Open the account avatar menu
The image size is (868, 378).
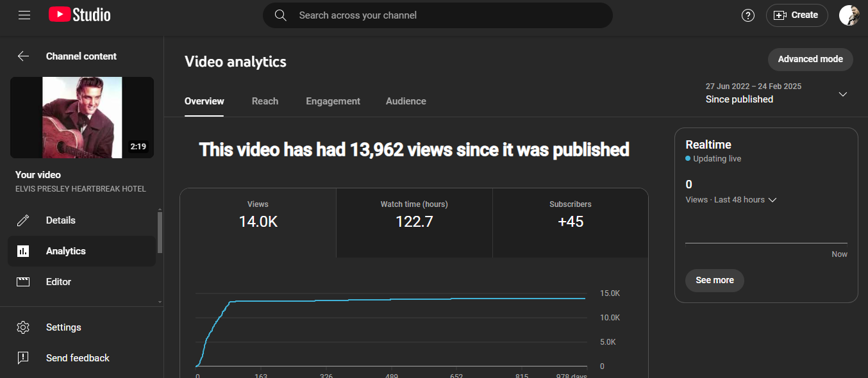coord(849,15)
